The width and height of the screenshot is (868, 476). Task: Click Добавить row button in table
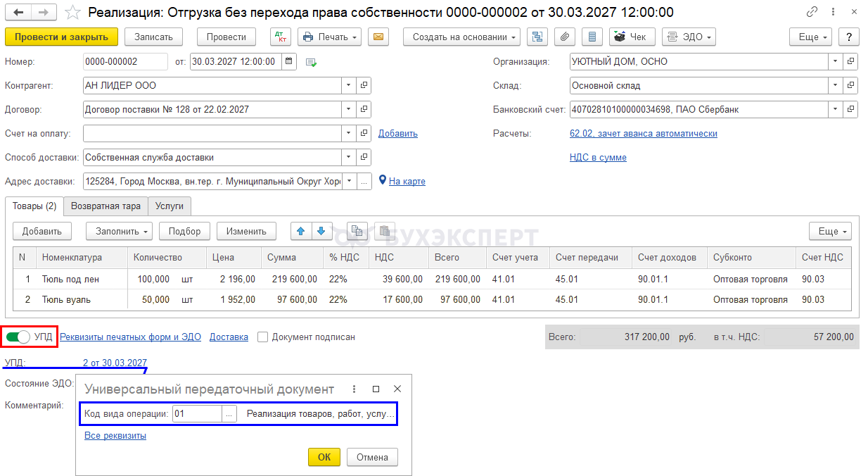tap(42, 231)
